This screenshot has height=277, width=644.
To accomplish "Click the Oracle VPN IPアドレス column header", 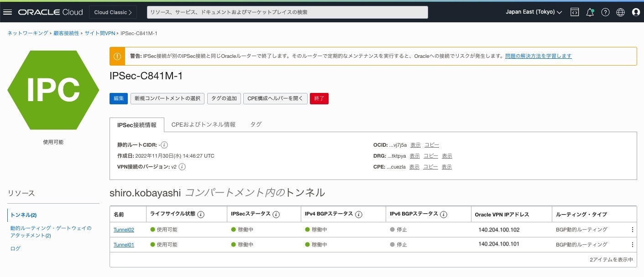I will point(502,215).
